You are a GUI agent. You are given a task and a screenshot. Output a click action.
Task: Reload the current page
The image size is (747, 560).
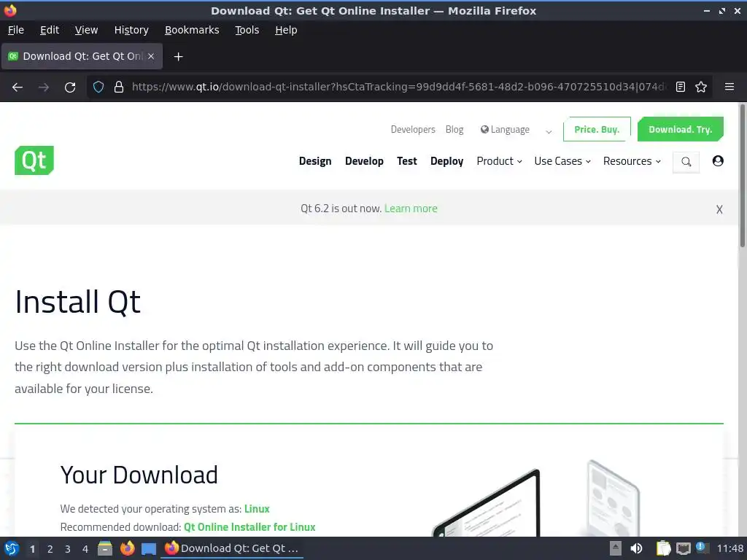tap(70, 87)
